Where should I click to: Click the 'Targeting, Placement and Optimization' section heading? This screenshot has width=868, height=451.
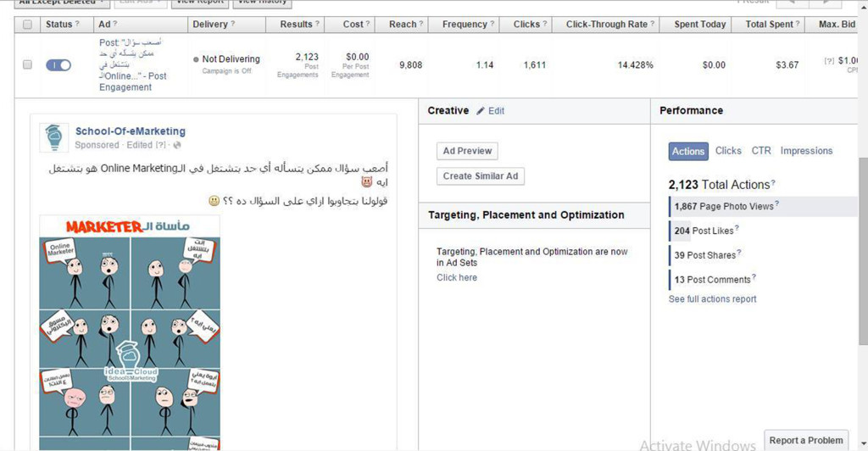click(526, 215)
